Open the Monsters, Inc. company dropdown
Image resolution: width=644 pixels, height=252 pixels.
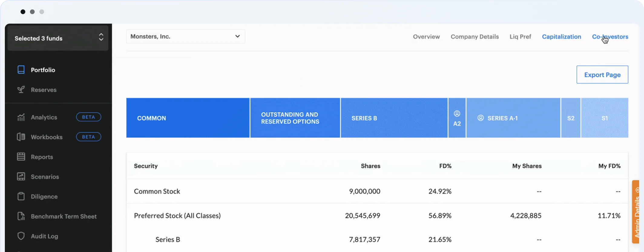click(186, 36)
